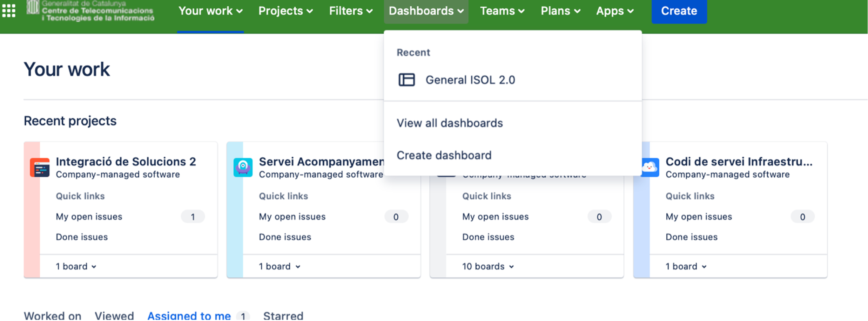This screenshot has height=321, width=868.
Task: Click the Codi de servei Infraestructura cloud icon
Action: click(x=650, y=168)
